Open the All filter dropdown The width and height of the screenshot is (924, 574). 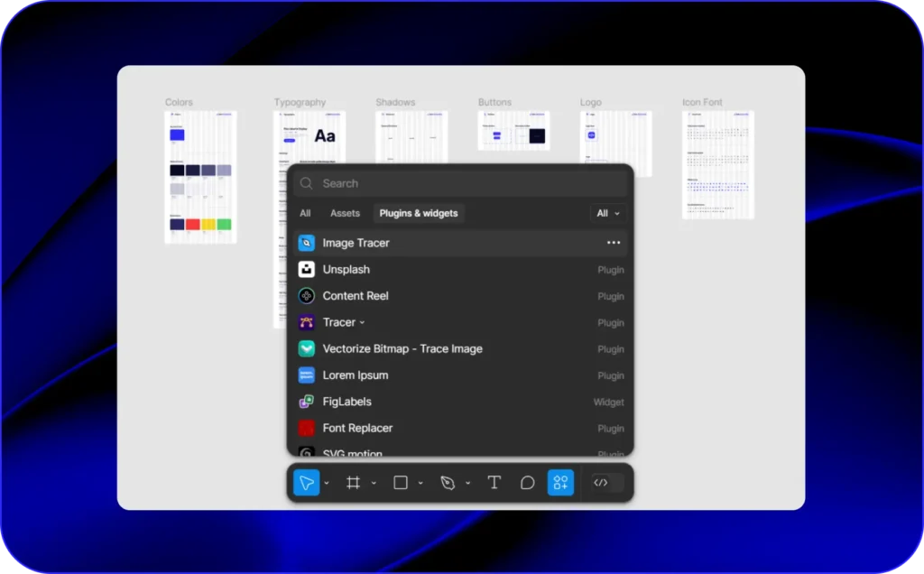pos(608,214)
